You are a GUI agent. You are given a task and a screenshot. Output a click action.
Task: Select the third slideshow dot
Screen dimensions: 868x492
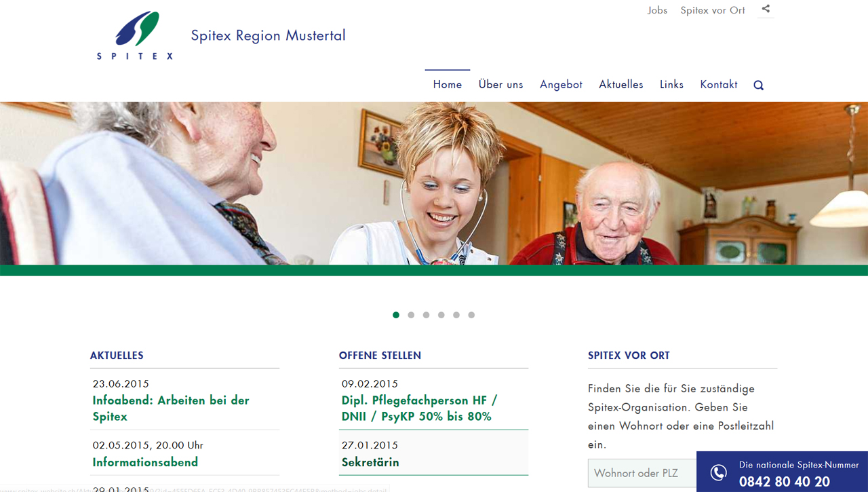pos(426,315)
